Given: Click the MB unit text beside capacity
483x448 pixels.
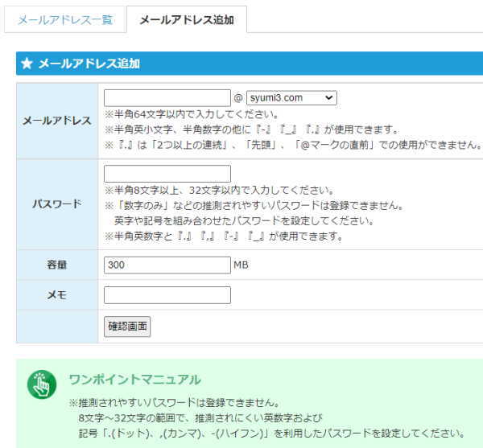Looking at the screenshot, I should [x=242, y=265].
